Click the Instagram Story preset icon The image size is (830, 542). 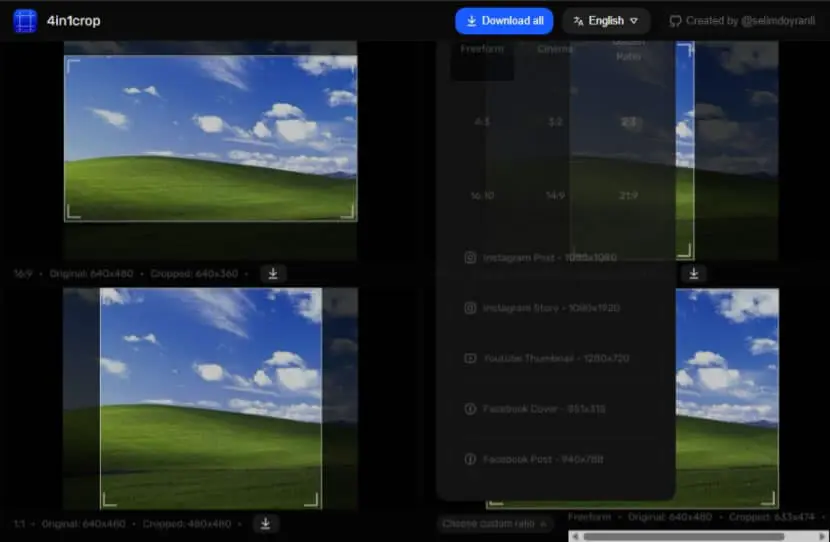coord(470,308)
